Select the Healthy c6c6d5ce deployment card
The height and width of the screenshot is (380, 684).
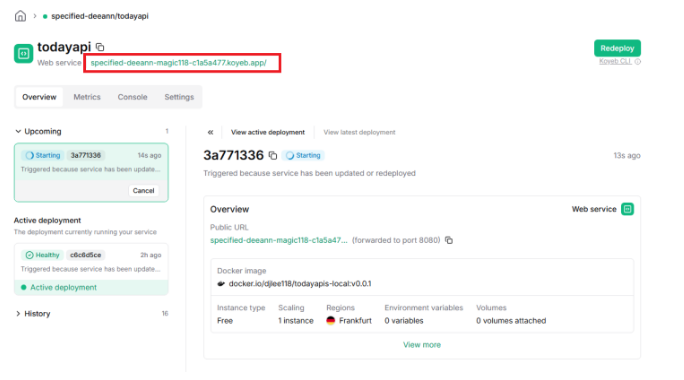click(x=91, y=269)
